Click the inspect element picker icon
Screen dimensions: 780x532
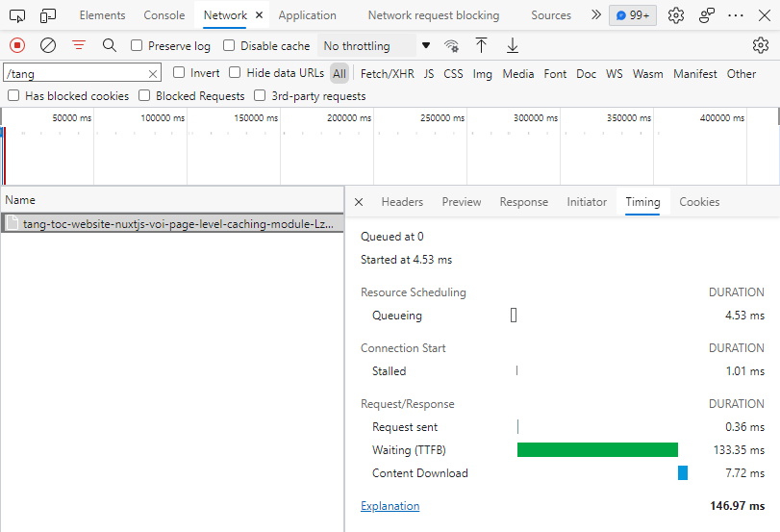pyautogui.click(x=17, y=15)
